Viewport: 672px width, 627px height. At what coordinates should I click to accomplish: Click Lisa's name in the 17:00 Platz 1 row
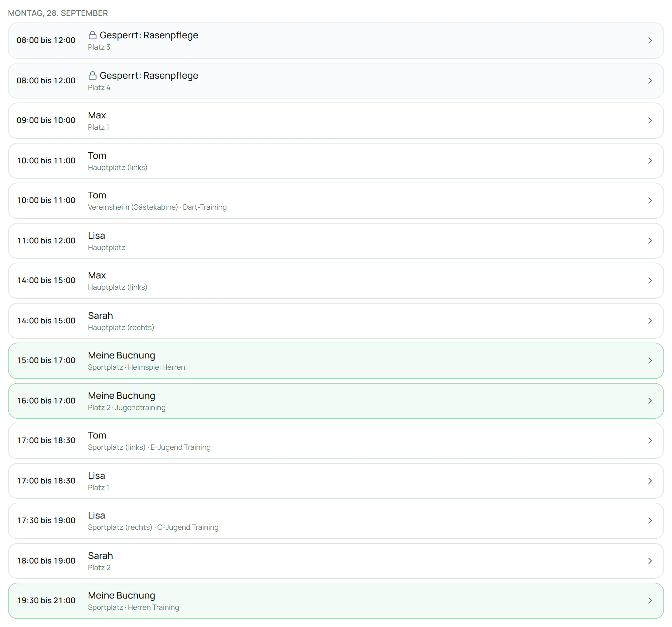96,476
